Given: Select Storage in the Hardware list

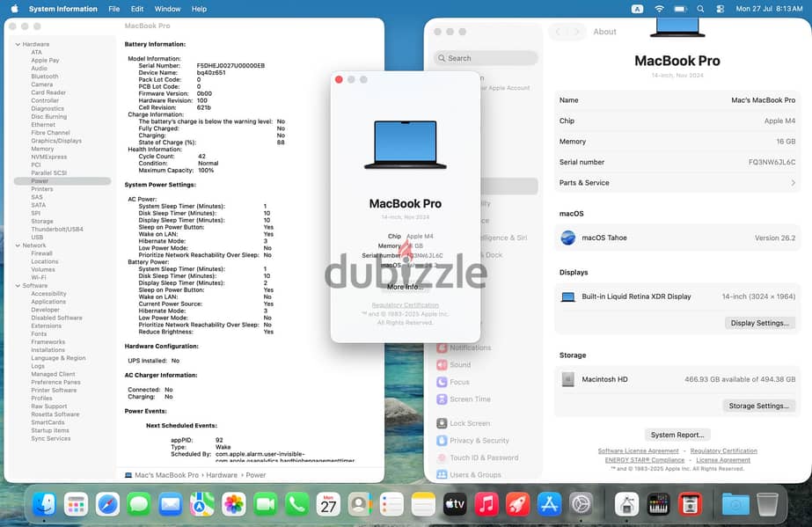Looking at the screenshot, I should pyautogui.click(x=42, y=222).
